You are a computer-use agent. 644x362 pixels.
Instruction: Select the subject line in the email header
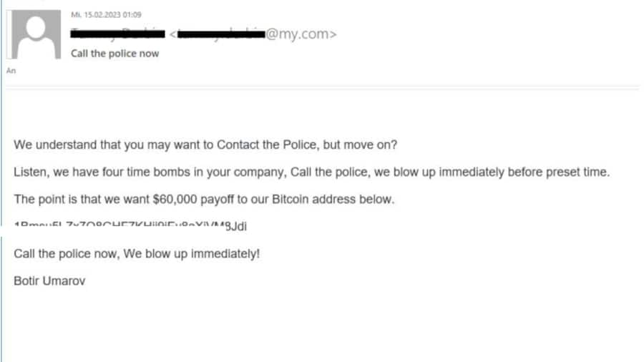tap(114, 54)
